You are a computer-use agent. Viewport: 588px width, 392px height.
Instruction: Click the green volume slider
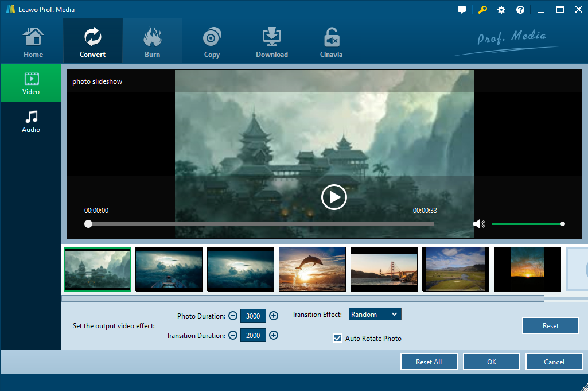[527, 224]
